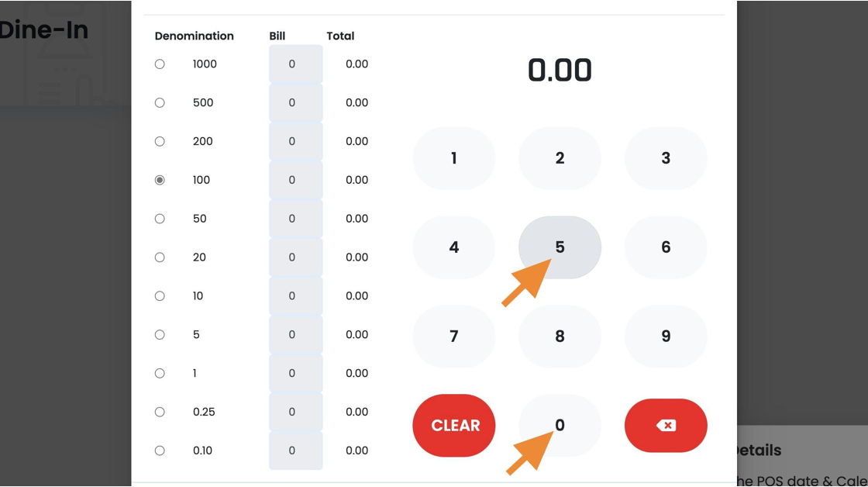This screenshot has height=487, width=868.
Task: Click the red CLEAR button
Action: (454, 426)
